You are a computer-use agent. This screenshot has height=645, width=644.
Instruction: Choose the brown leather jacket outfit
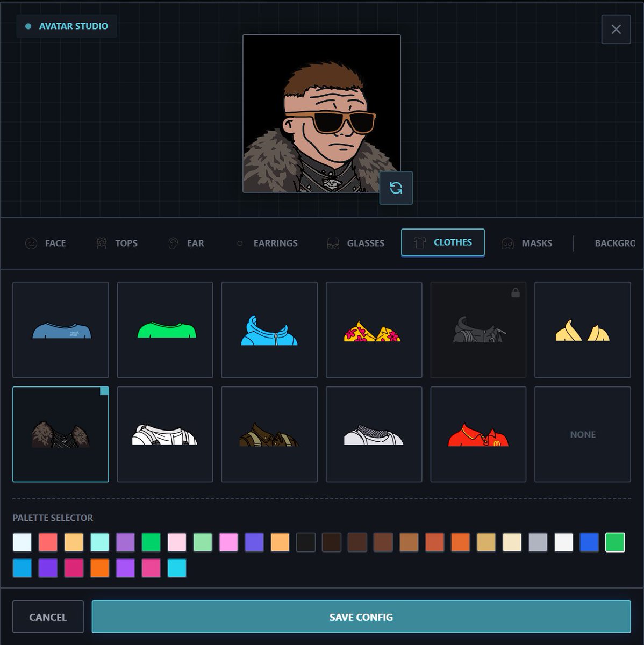(x=269, y=434)
